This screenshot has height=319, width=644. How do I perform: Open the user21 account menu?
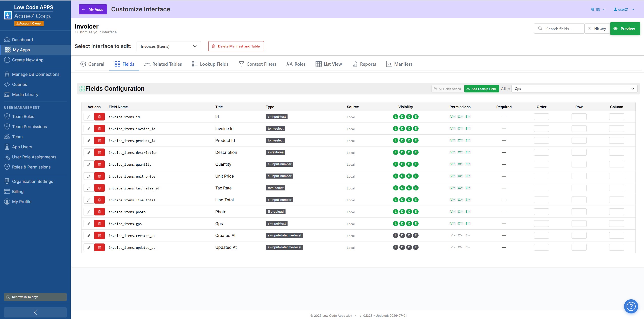[624, 9]
